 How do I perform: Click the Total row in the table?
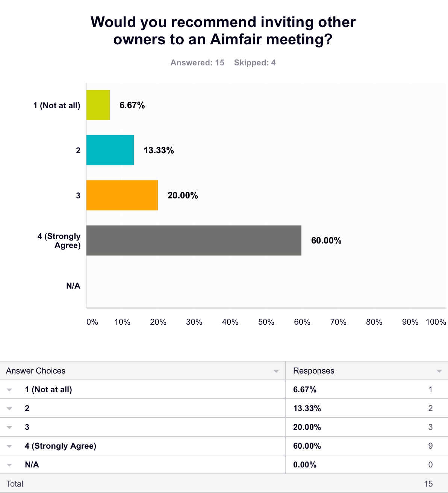click(15, 484)
